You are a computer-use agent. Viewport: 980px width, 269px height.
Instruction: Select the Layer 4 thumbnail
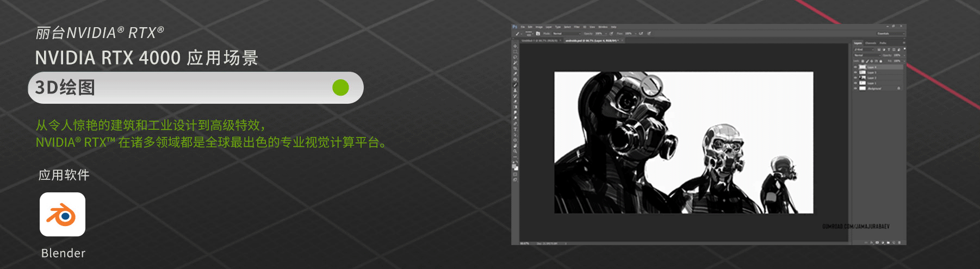click(863, 67)
